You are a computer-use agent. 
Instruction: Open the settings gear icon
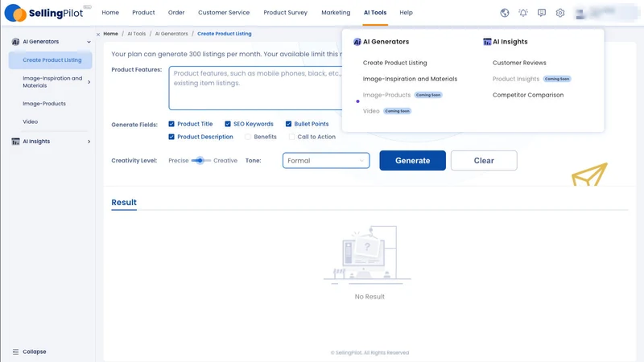pos(559,13)
